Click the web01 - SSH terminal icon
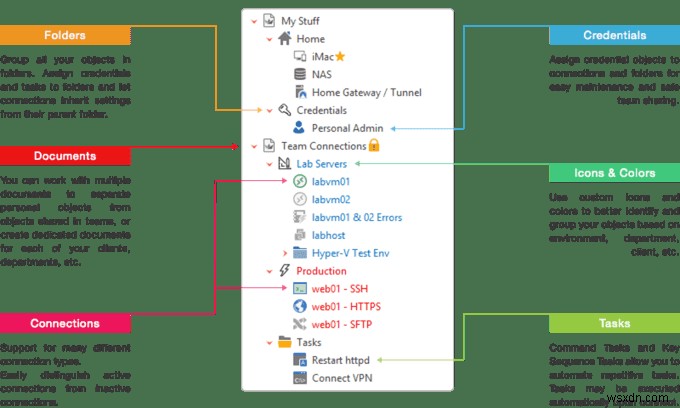 click(300, 288)
